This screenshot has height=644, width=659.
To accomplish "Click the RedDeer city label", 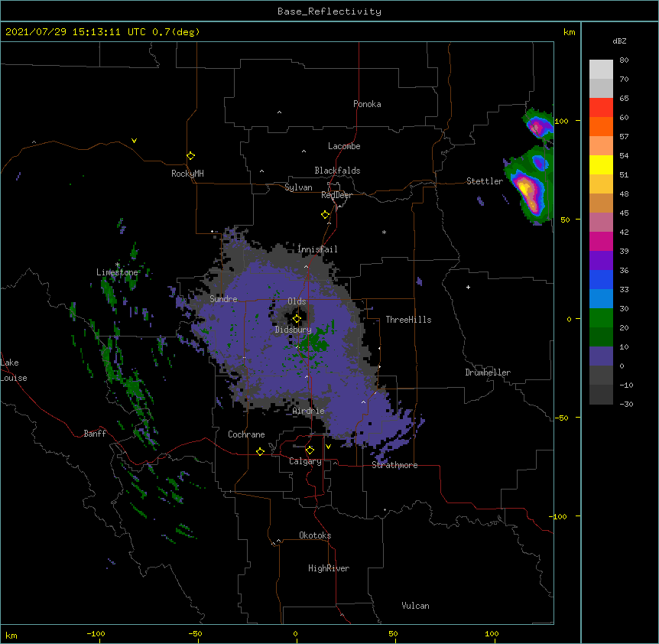I will (336, 195).
